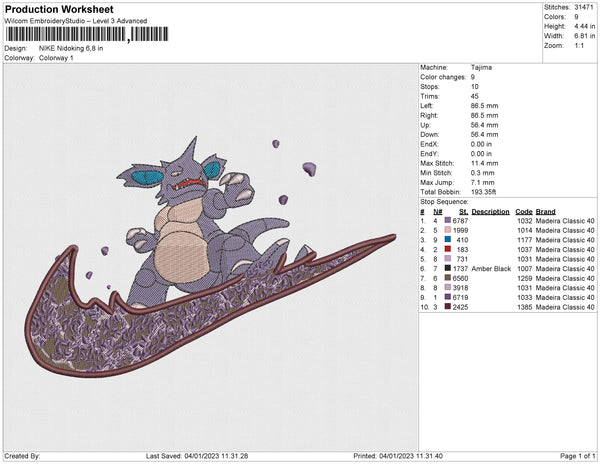Select thread code '1177'
The width and height of the screenshot is (600, 464).
click(525, 240)
